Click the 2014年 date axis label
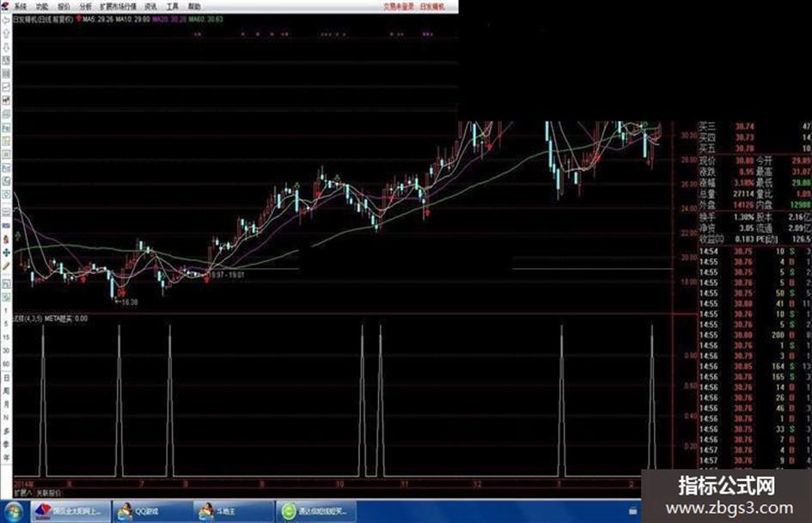This screenshot has width=812, height=523. coord(24,484)
